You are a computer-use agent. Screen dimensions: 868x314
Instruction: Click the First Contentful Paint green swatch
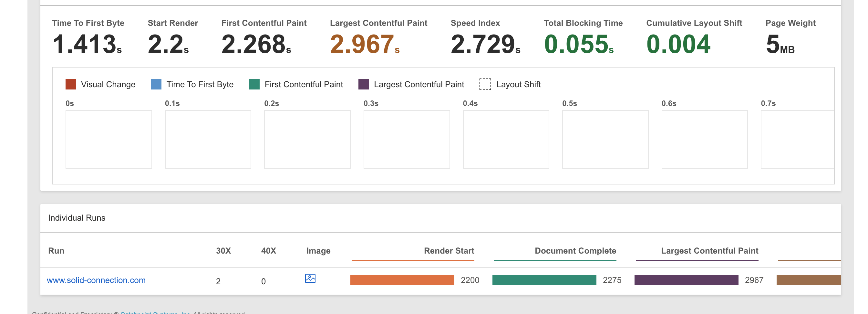254,84
